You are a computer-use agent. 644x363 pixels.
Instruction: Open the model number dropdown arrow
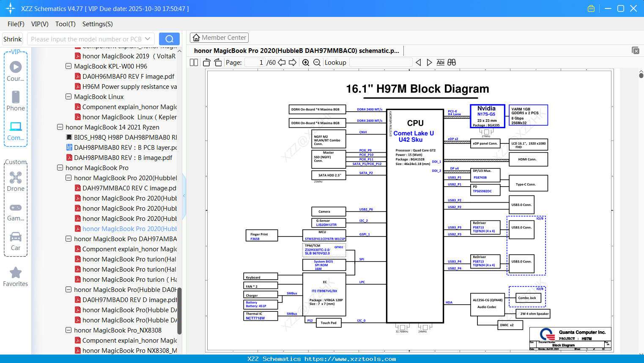click(x=148, y=39)
